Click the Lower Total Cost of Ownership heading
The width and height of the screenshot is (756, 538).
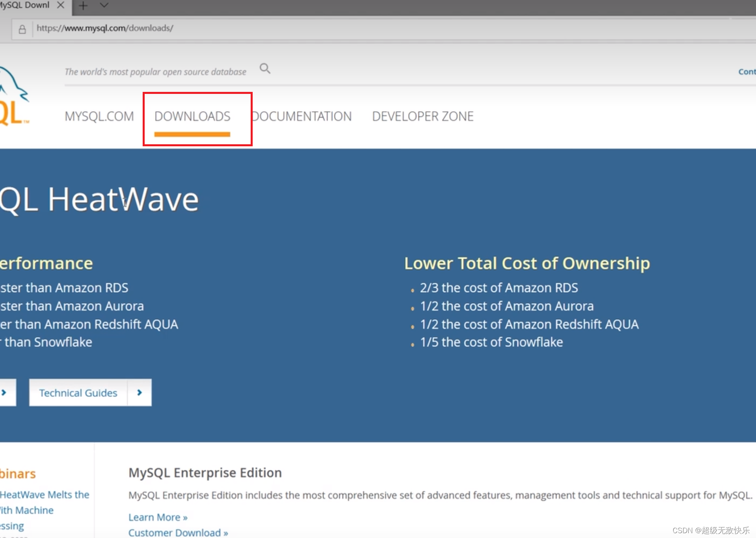pos(527,263)
